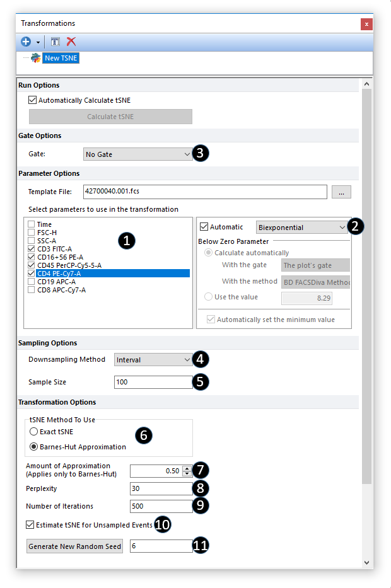Click the colorful tSNE icon beside New TSNE
The width and height of the screenshot is (391, 588).
(35, 58)
